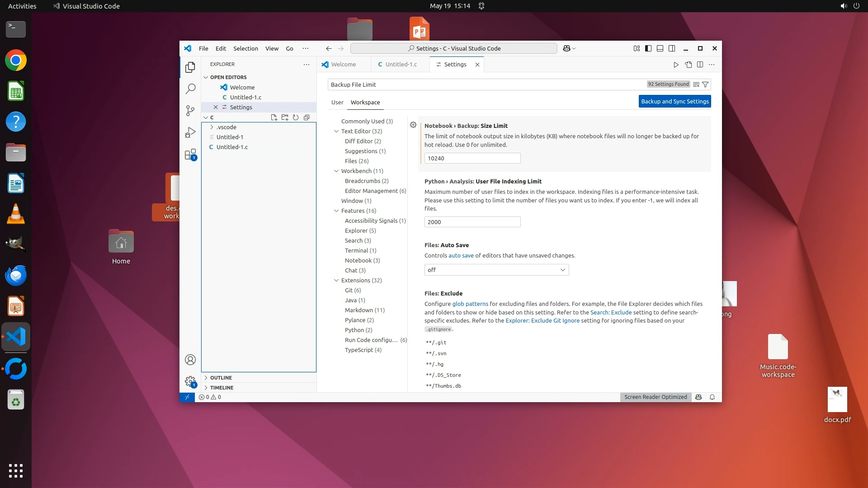Open Run and Debug view
The image size is (868, 488).
coord(190,132)
